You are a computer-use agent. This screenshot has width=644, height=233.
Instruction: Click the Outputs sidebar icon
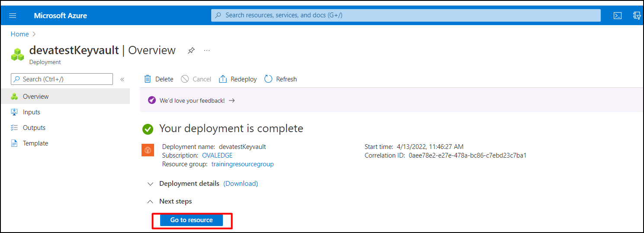pos(14,128)
